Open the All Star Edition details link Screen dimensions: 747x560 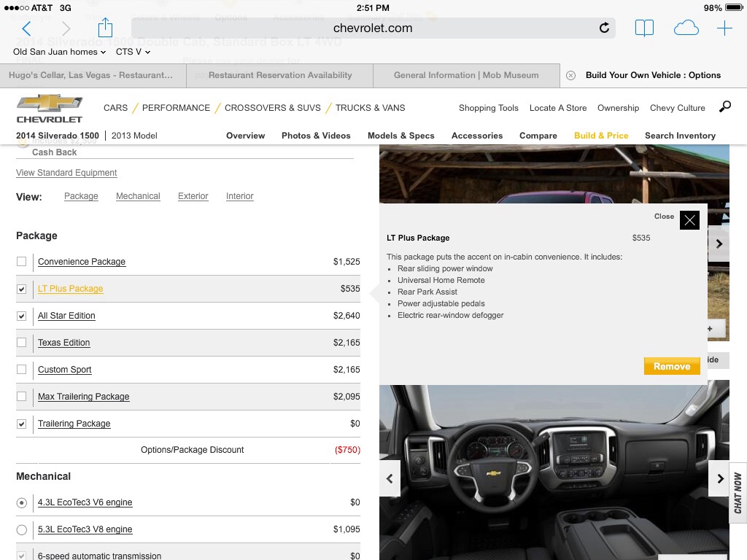[x=66, y=316]
